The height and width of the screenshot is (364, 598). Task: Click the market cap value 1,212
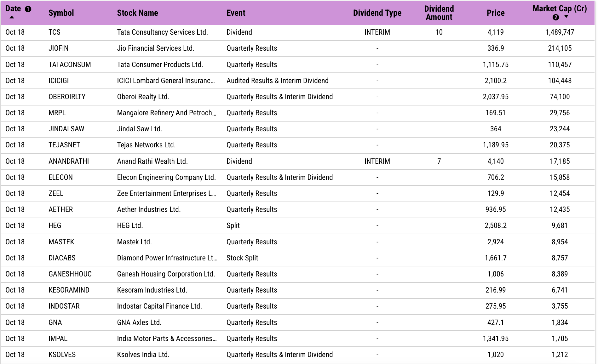[560, 355]
